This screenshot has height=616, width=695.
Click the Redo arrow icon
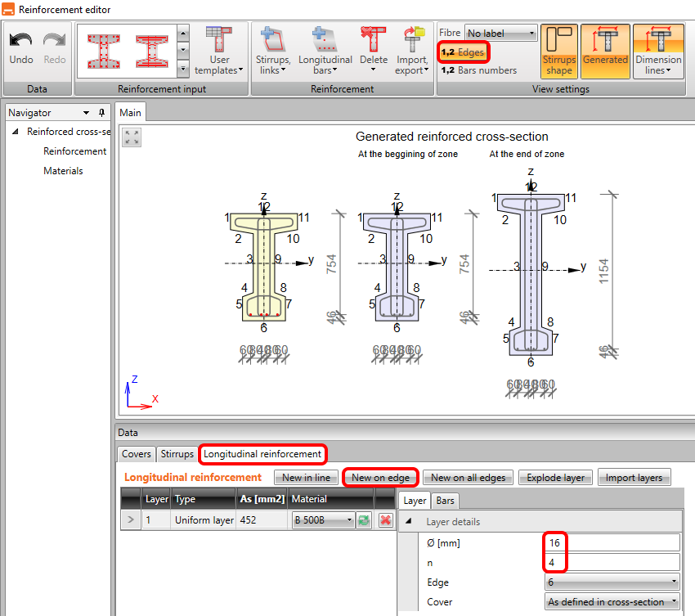55,41
